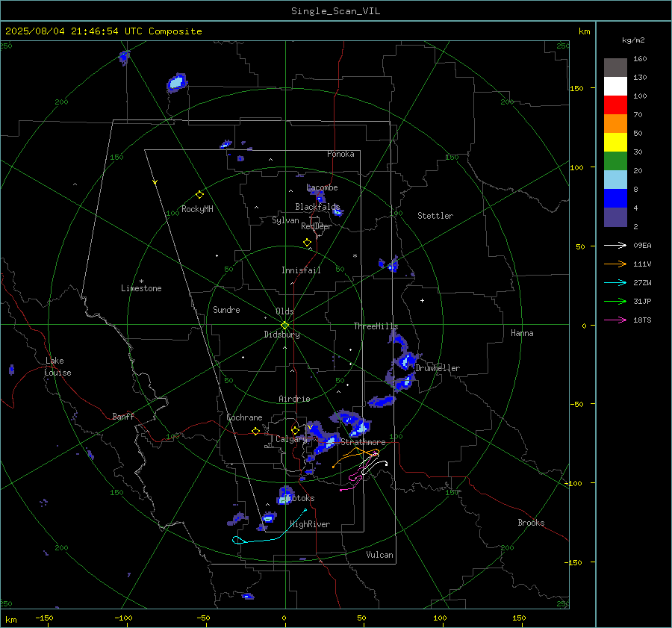Click the Sylvan label
This screenshot has width=672, height=628.
(285, 220)
